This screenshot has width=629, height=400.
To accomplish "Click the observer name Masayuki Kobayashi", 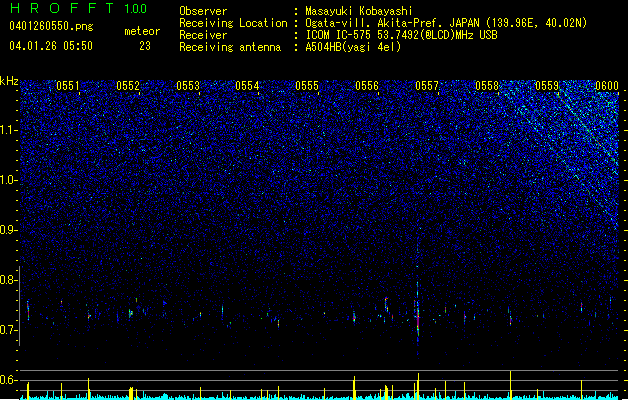I will [x=359, y=11].
